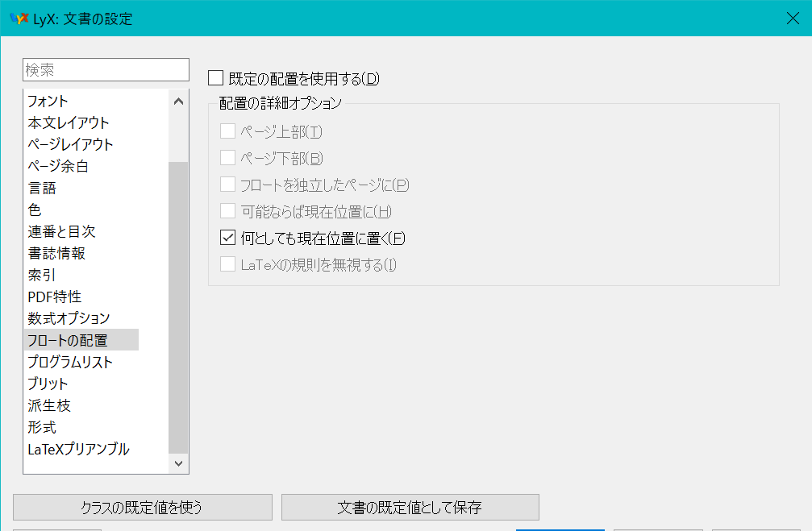
Task: Enable 既定の配置を使用する checkbox
Action: point(215,78)
